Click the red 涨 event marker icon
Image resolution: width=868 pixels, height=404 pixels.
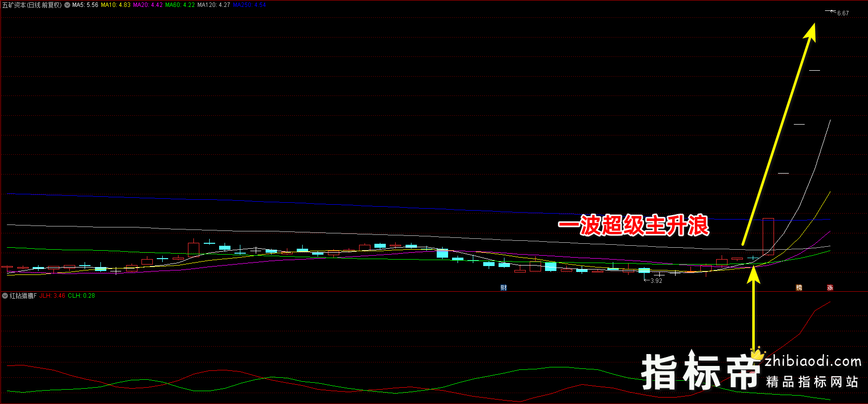click(x=830, y=288)
